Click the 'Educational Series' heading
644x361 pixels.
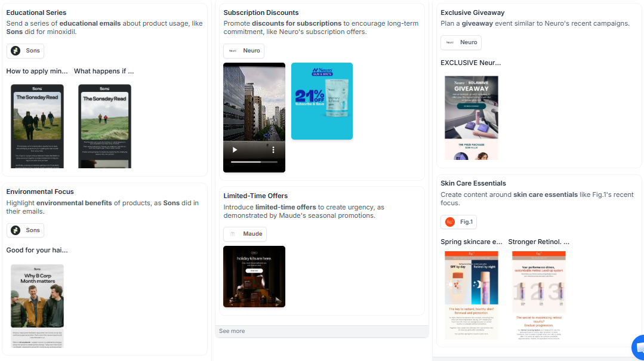(36, 13)
